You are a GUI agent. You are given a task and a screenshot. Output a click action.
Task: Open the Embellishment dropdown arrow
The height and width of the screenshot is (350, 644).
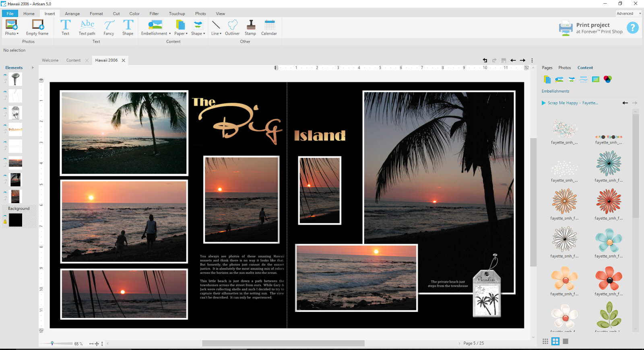[170, 34]
